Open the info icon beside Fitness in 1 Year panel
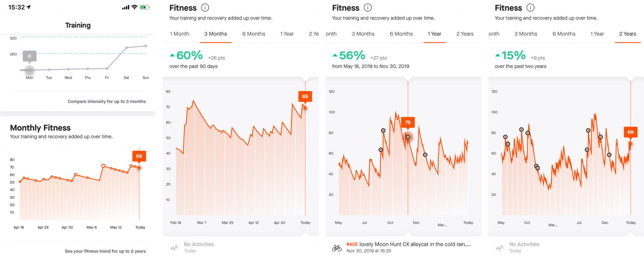The width and height of the screenshot is (644, 258). (x=368, y=7)
